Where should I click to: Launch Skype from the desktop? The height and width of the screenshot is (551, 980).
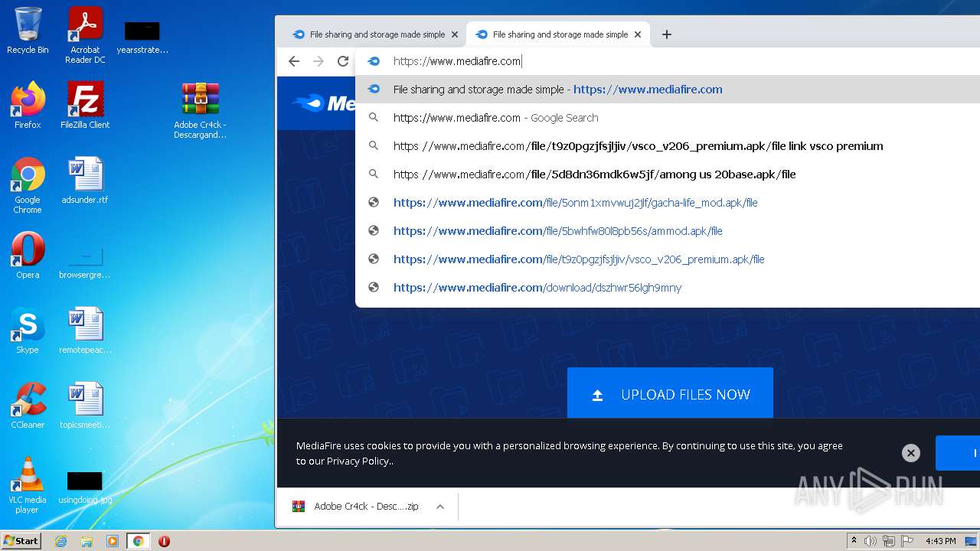pyautogui.click(x=28, y=331)
